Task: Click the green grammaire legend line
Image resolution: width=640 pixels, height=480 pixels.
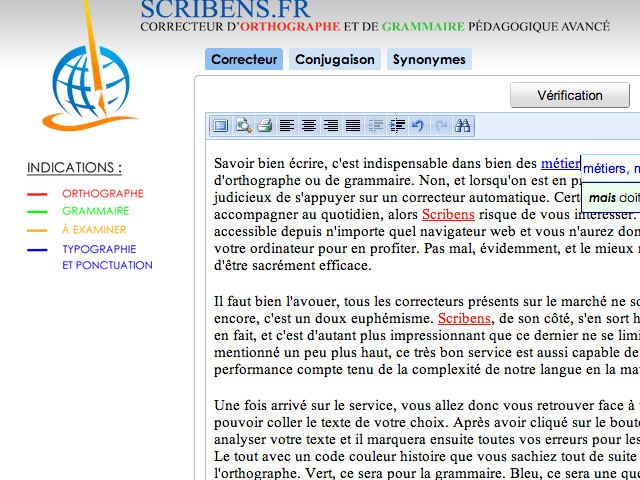Action: (37, 212)
